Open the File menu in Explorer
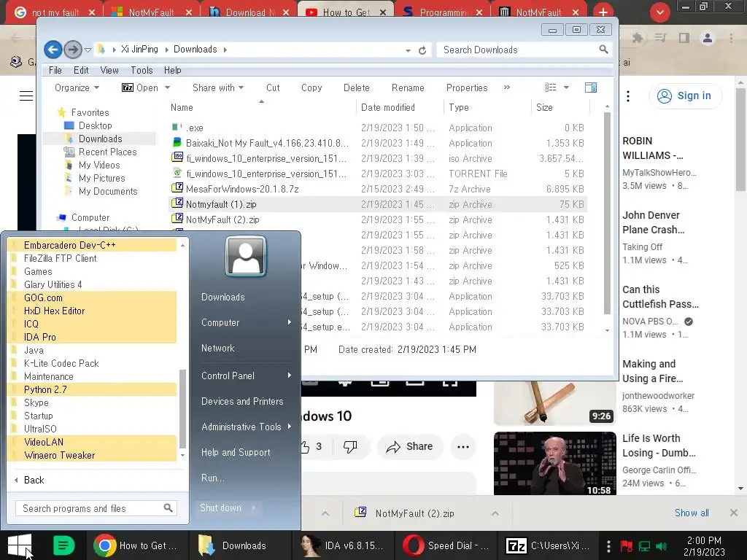This screenshot has width=747, height=560. (55, 70)
